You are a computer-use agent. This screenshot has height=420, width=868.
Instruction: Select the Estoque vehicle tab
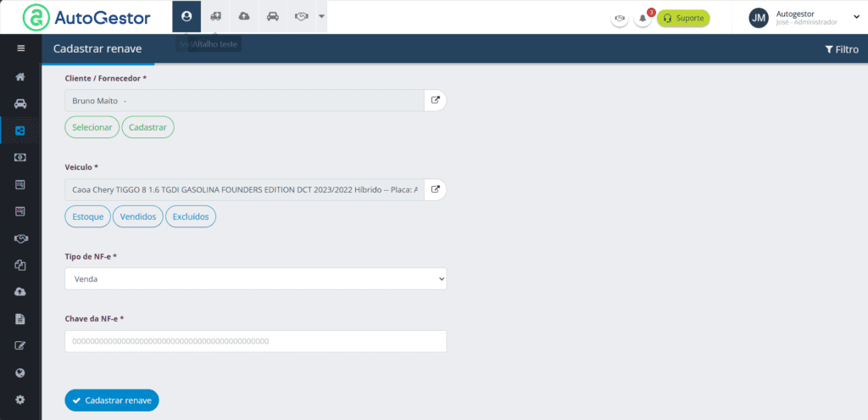coord(87,216)
